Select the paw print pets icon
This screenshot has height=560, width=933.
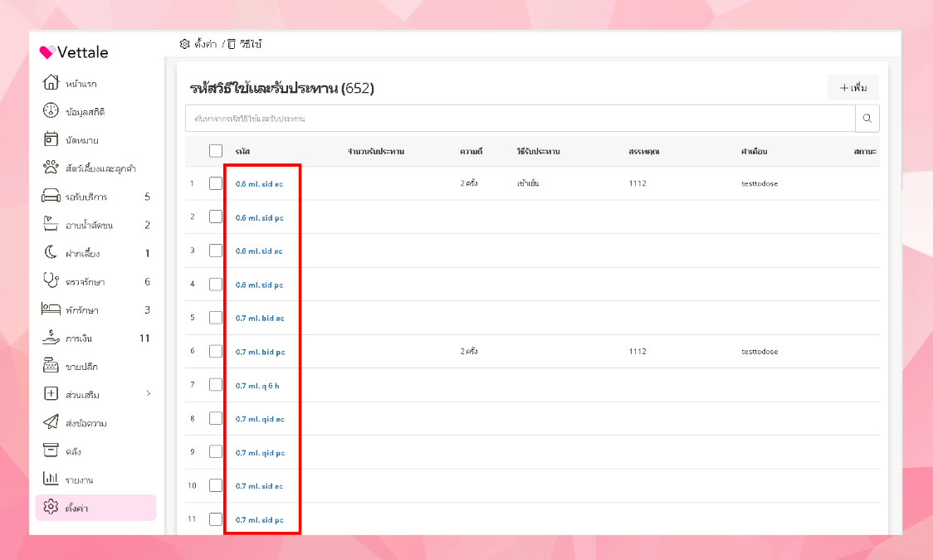pos(51,167)
